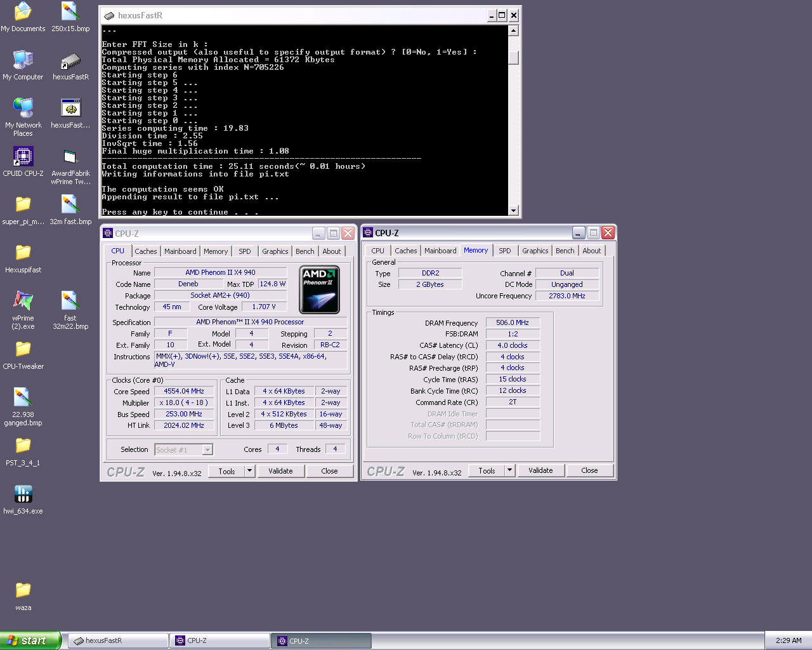Open Caches tab in right CPU-Z window
Image resolution: width=812 pixels, height=650 pixels.
(406, 251)
